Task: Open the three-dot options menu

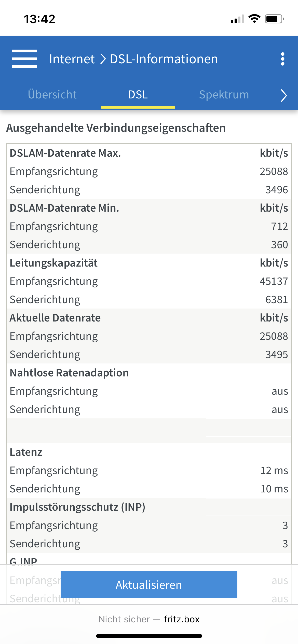Action: (282, 59)
